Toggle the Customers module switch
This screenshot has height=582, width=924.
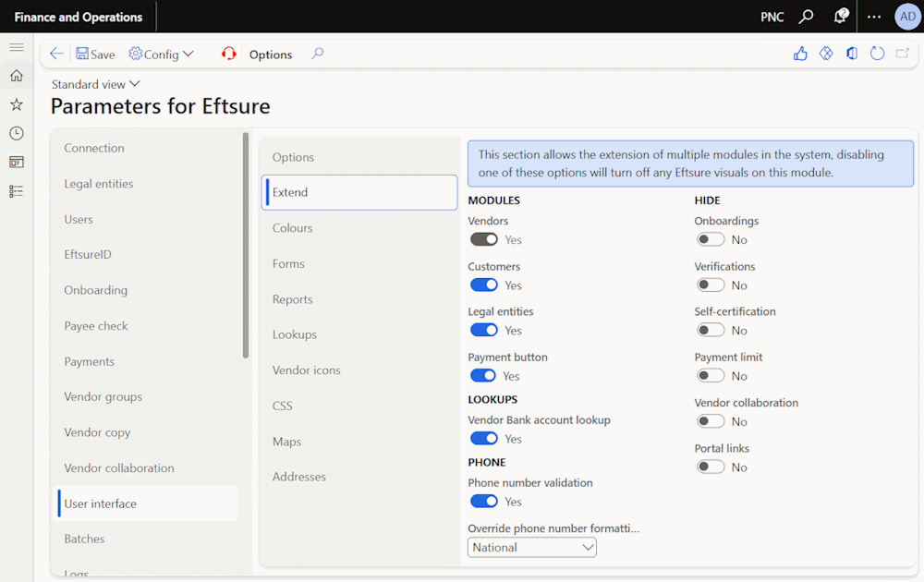[484, 285]
